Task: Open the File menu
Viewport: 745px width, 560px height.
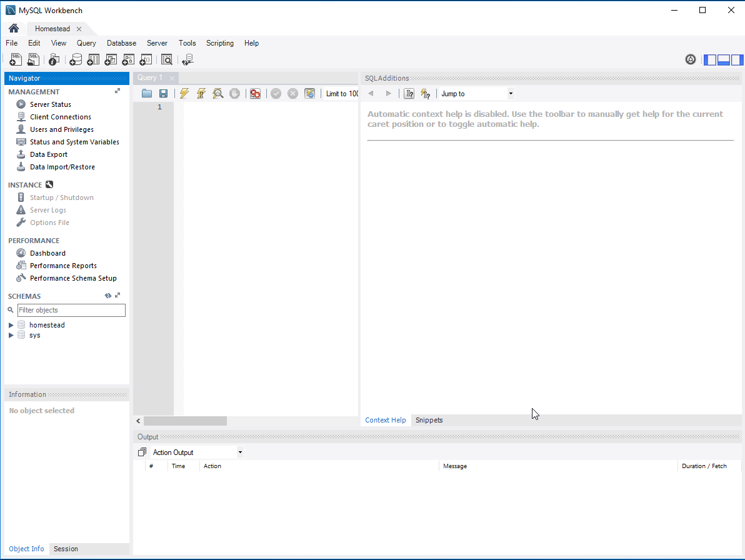Action: 11,42
